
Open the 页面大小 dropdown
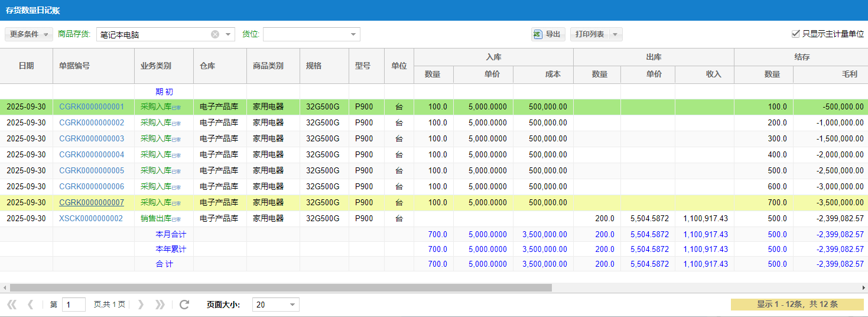pos(292,305)
